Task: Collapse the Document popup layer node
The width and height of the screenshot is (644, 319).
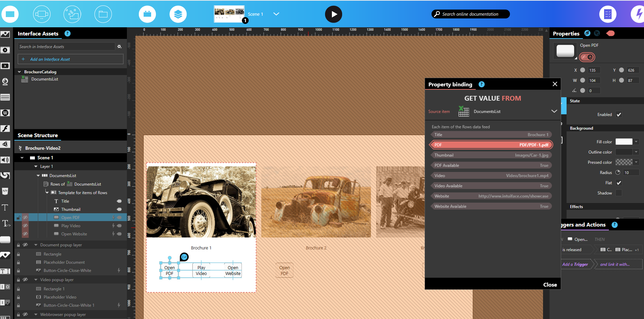Action: tap(36, 245)
